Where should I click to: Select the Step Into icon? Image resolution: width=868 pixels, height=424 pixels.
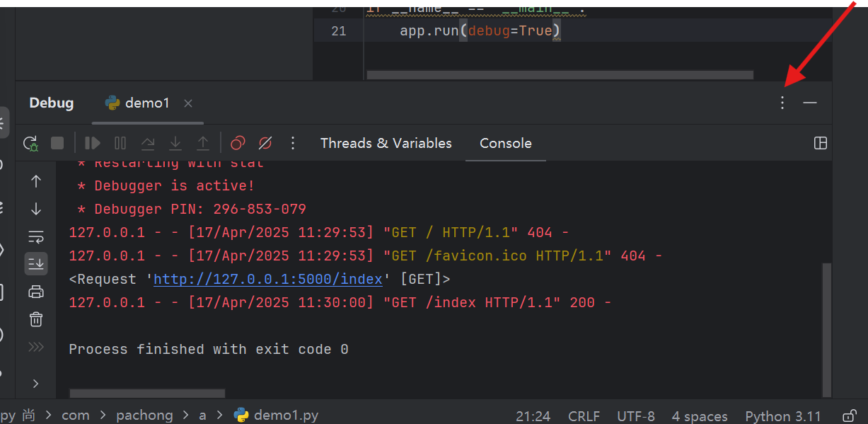[x=175, y=143]
